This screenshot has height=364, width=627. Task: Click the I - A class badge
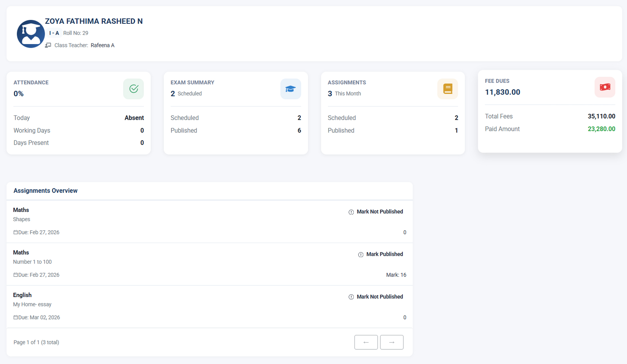[x=54, y=33]
